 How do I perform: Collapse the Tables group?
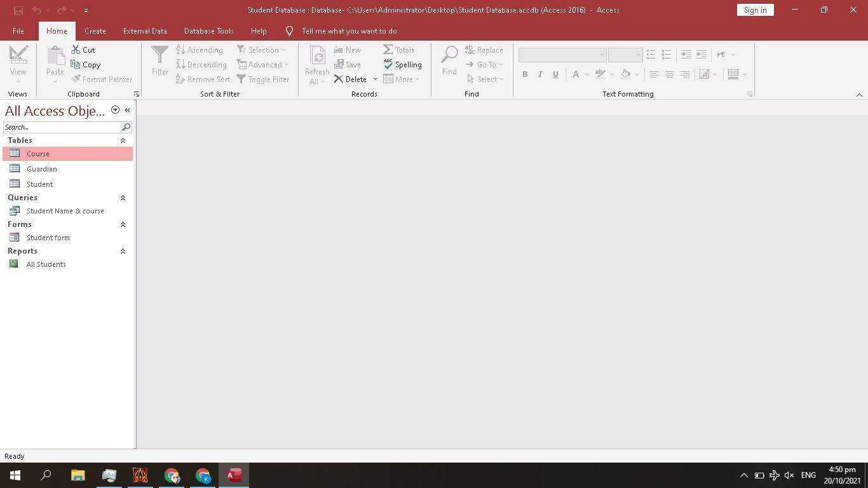coord(123,140)
